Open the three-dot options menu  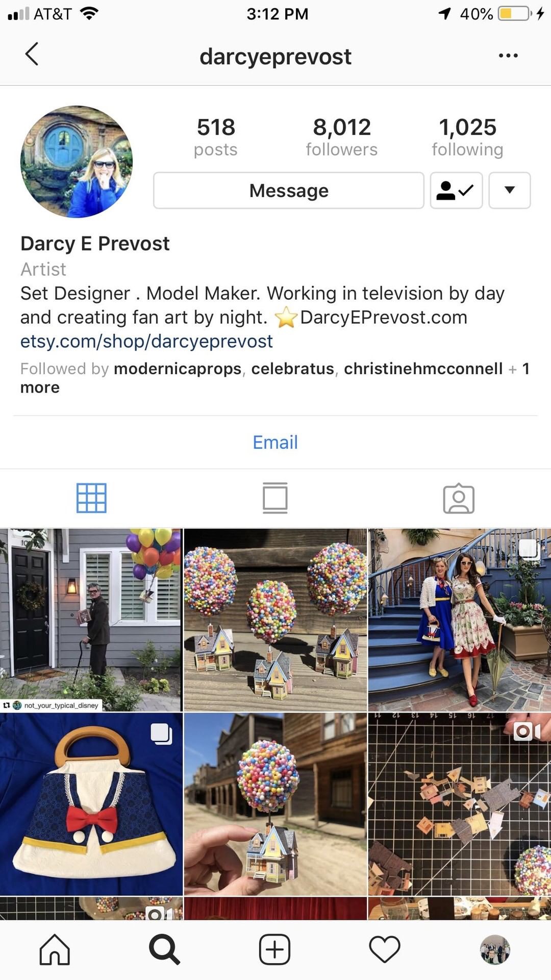pos(508,56)
